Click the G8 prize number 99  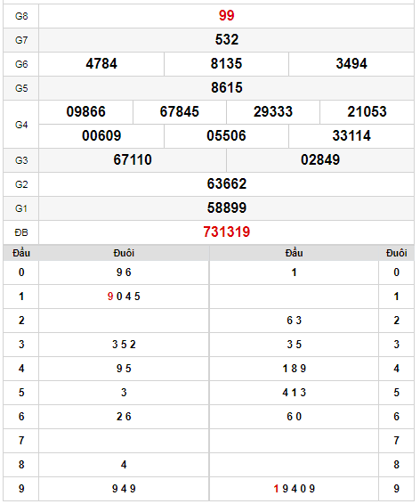226,15
